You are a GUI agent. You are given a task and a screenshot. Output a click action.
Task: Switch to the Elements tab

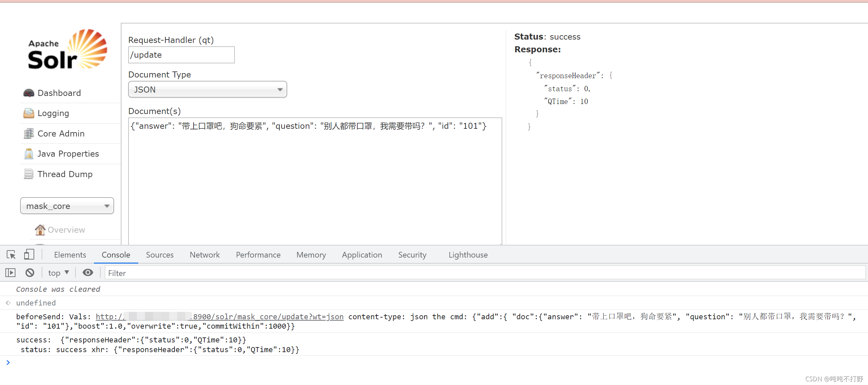point(70,255)
